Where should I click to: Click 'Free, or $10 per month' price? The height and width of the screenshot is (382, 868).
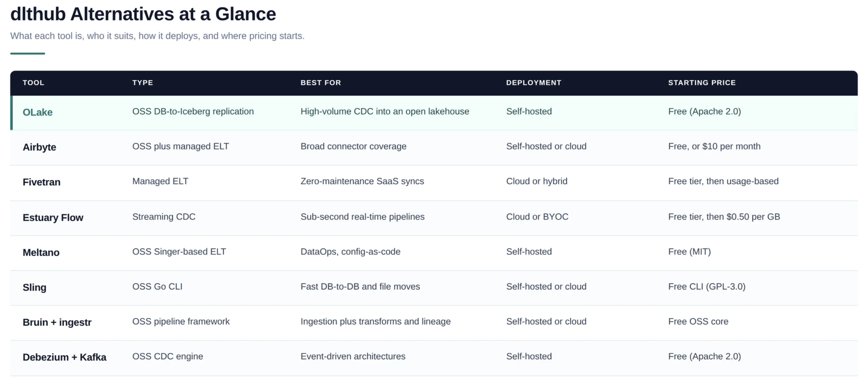[714, 146]
